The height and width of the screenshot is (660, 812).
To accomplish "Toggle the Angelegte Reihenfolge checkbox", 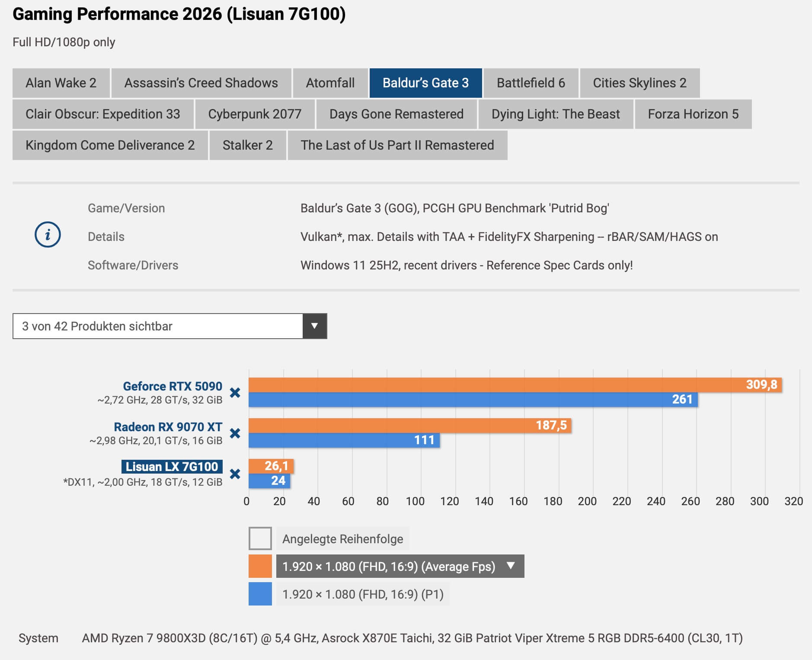I will click(x=260, y=538).
